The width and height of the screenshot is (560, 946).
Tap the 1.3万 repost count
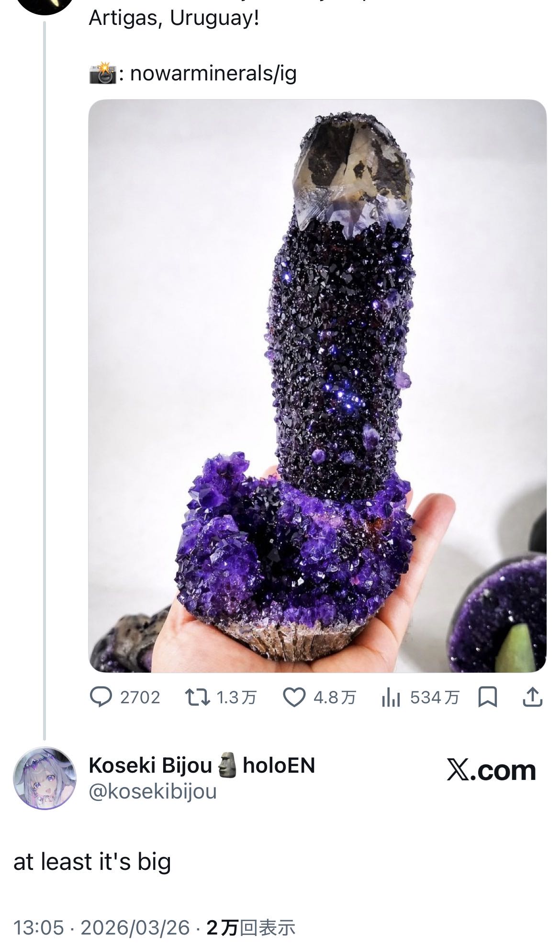pos(236,698)
